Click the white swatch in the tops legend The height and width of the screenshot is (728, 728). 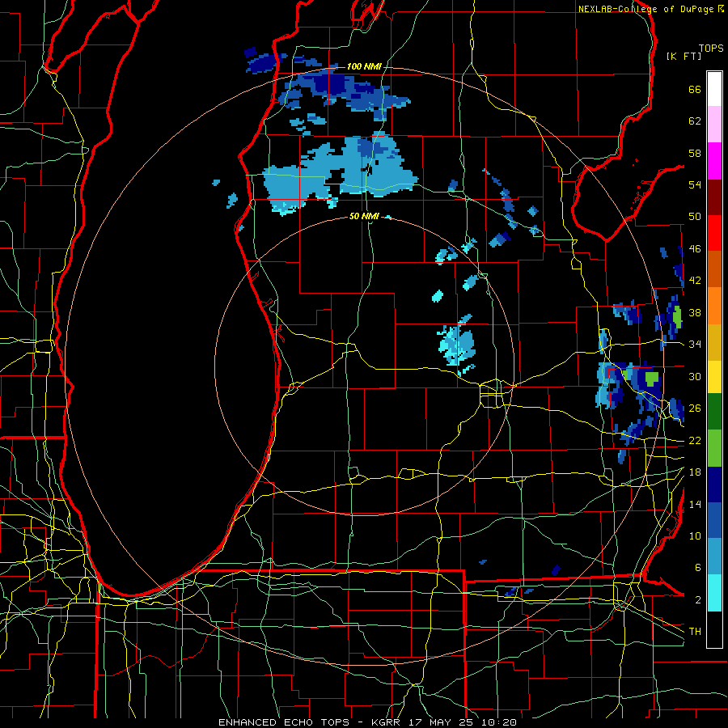tap(714, 89)
